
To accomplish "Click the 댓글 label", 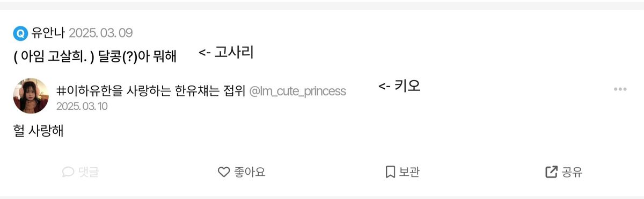I will (89, 172).
